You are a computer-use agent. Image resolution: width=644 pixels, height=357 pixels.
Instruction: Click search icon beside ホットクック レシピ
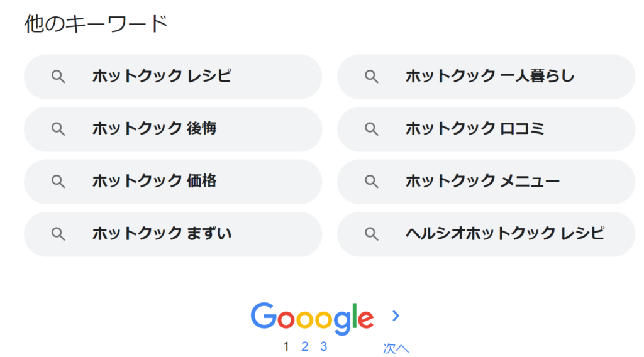[x=58, y=77]
